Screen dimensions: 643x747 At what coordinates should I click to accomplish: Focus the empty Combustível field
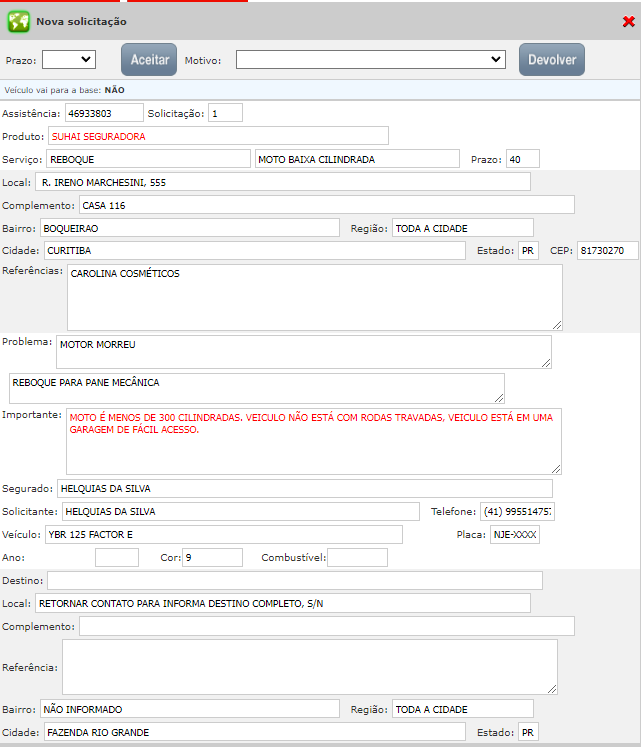click(357, 558)
